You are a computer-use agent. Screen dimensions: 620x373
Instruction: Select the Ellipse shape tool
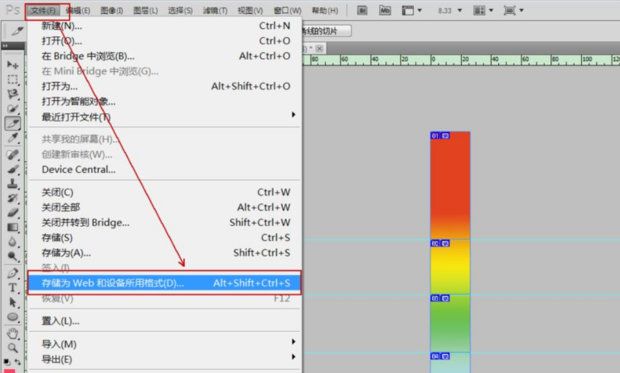coord(13,317)
